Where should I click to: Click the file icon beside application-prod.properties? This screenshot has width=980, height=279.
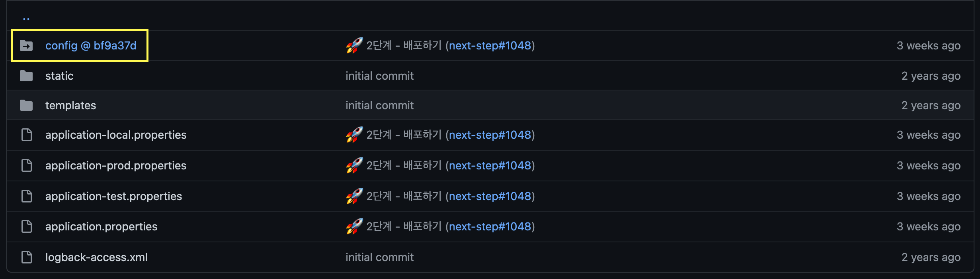pos(26,165)
